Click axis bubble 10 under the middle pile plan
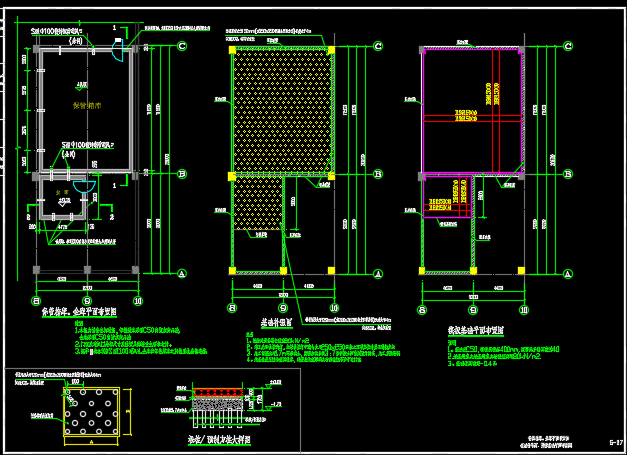Viewport: 627px width, 455px height. pyautogui.click(x=334, y=308)
